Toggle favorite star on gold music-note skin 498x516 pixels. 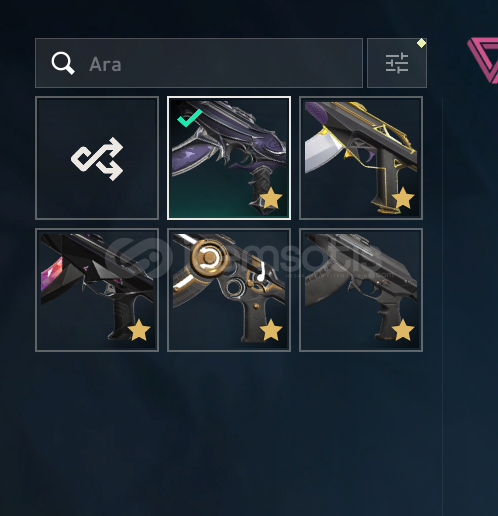click(271, 330)
